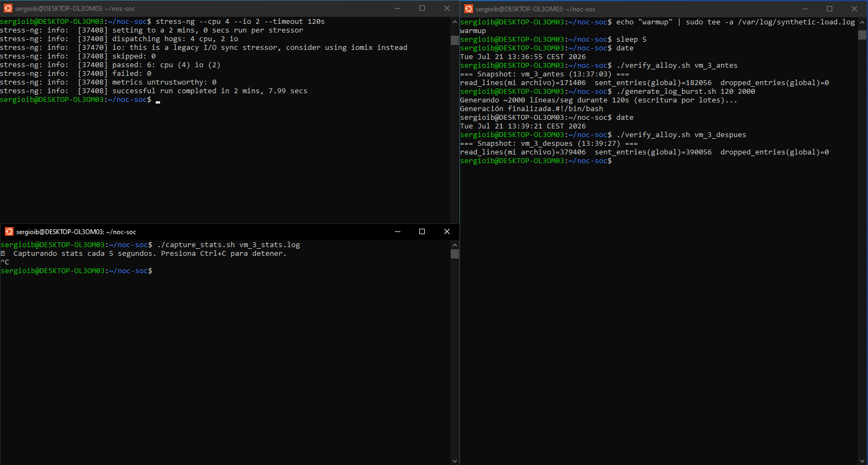Maximize the capture_stats terminal window

coord(422,231)
